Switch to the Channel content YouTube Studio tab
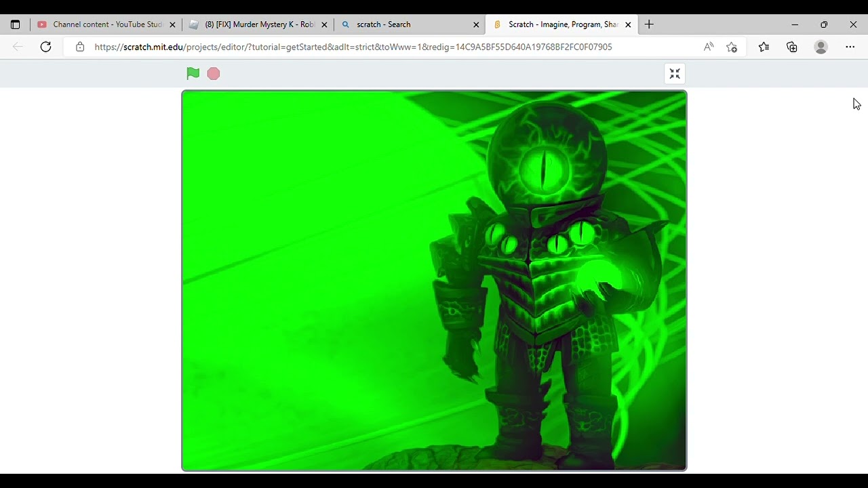 click(x=106, y=24)
